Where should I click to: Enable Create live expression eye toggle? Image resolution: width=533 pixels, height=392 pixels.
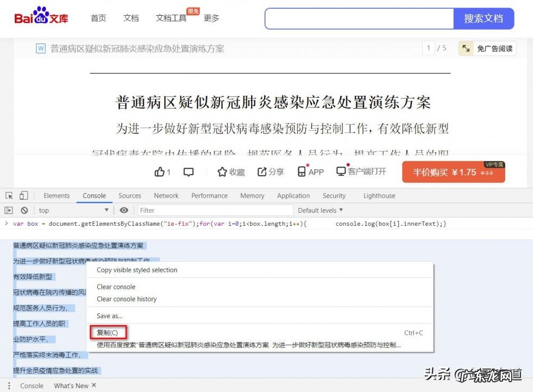tap(124, 210)
